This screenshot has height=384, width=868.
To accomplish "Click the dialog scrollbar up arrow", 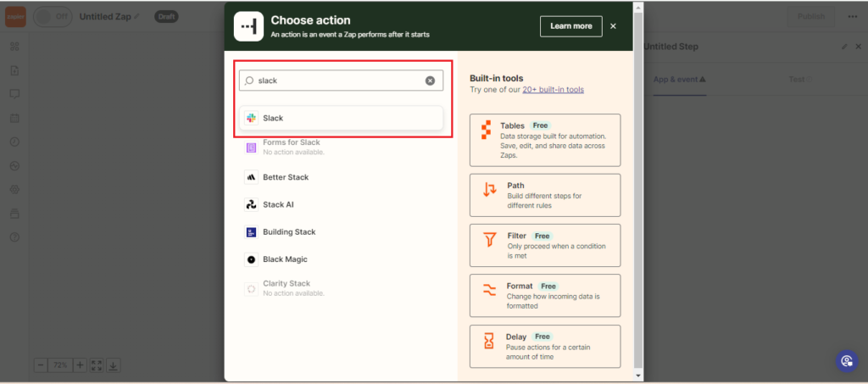I will pos(637,7).
